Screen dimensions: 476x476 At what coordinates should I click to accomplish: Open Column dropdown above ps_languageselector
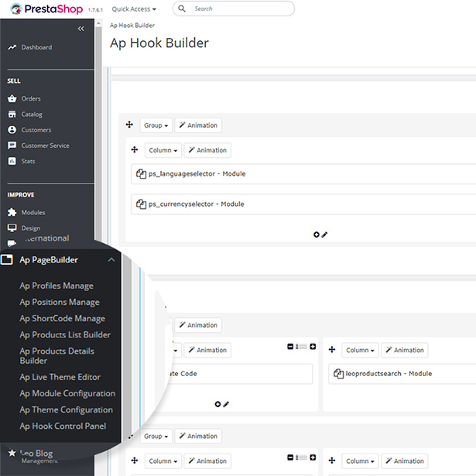pos(163,150)
